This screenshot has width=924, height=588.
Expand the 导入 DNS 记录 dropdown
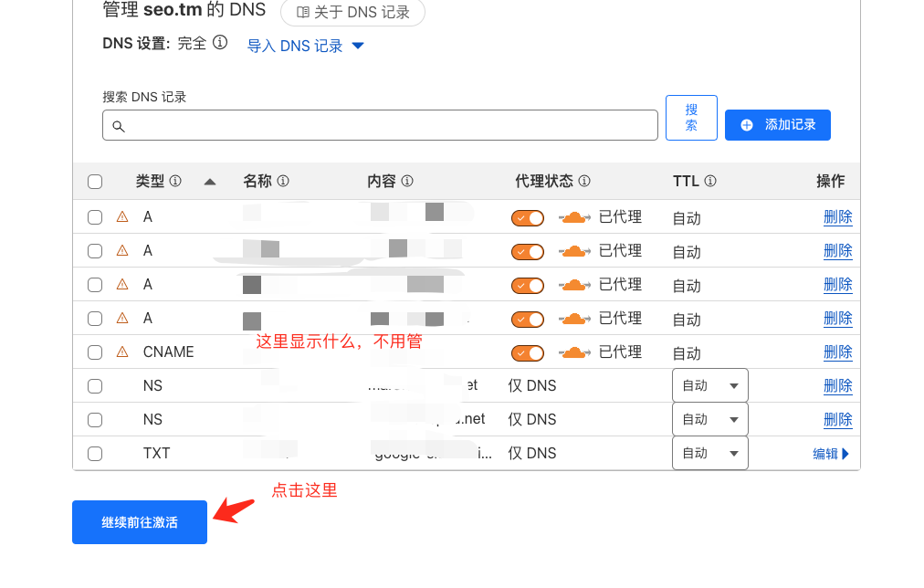tap(358, 44)
